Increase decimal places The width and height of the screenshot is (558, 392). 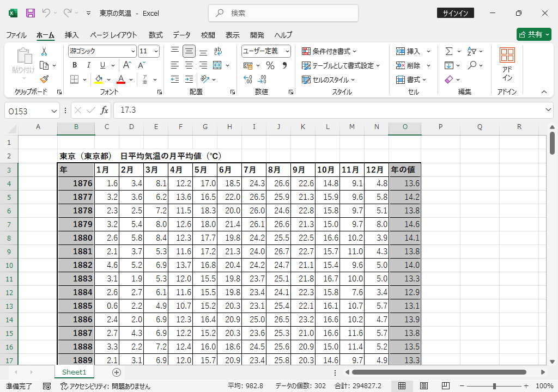pyautogui.click(x=248, y=79)
